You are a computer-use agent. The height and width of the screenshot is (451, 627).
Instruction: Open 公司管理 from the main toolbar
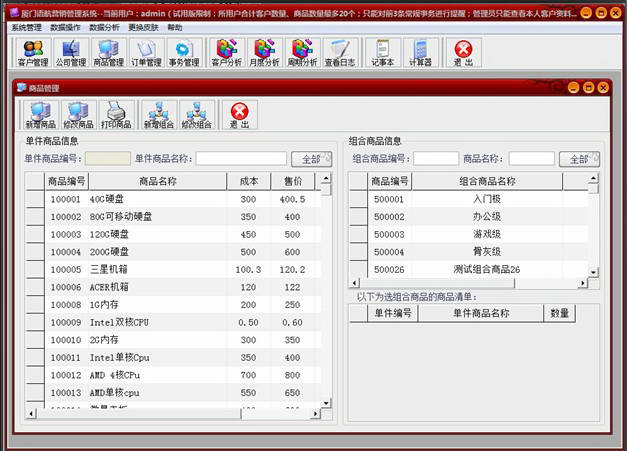(x=71, y=53)
